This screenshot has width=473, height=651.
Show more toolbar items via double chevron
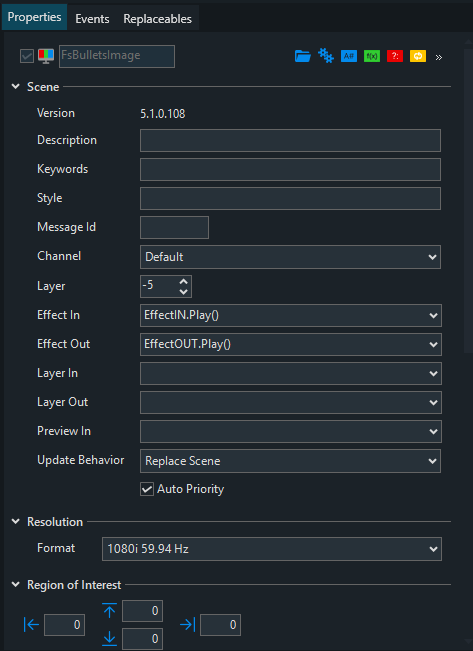pos(439,57)
